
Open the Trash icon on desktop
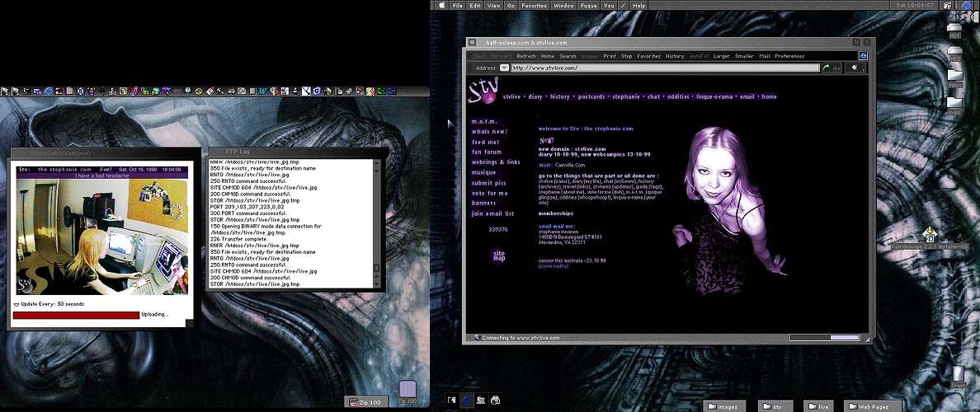point(958,375)
